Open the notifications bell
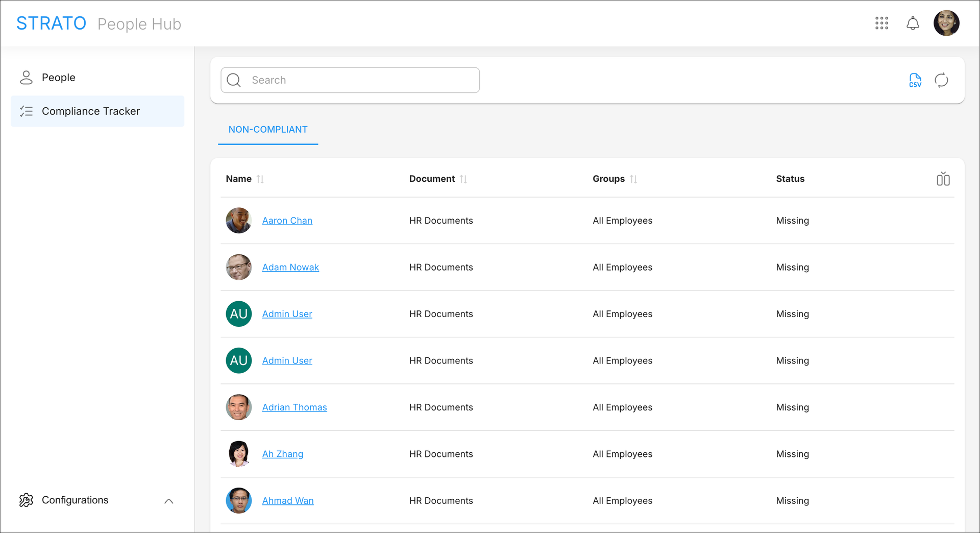 point(913,23)
